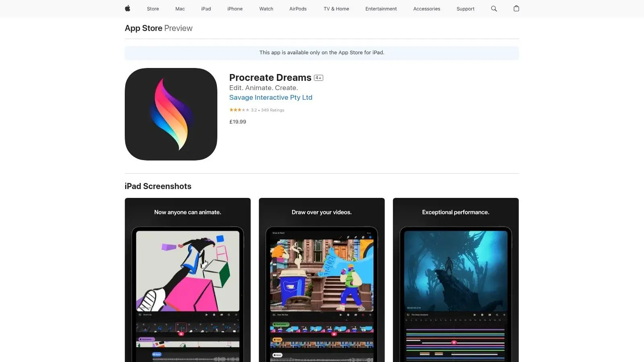The width and height of the screenshot is (644, 362).
Task: Return to App Store home via header link
Action: pos(143,28)
